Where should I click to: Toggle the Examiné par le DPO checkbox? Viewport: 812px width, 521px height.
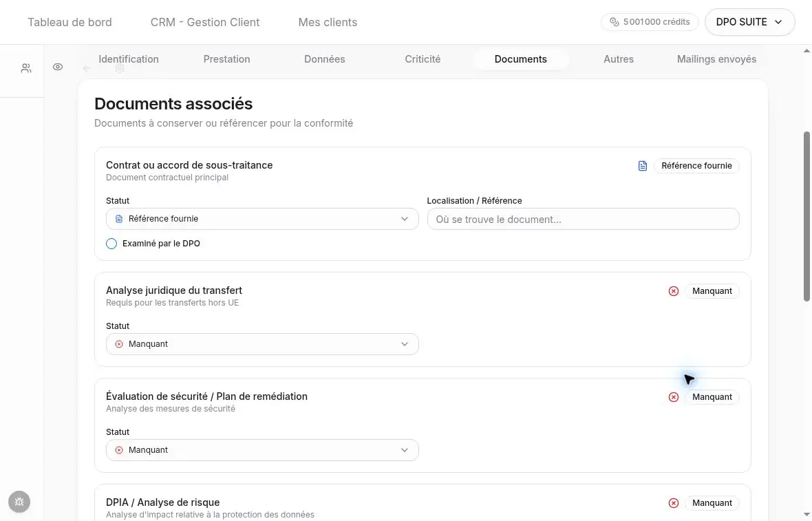pos(111,244)
